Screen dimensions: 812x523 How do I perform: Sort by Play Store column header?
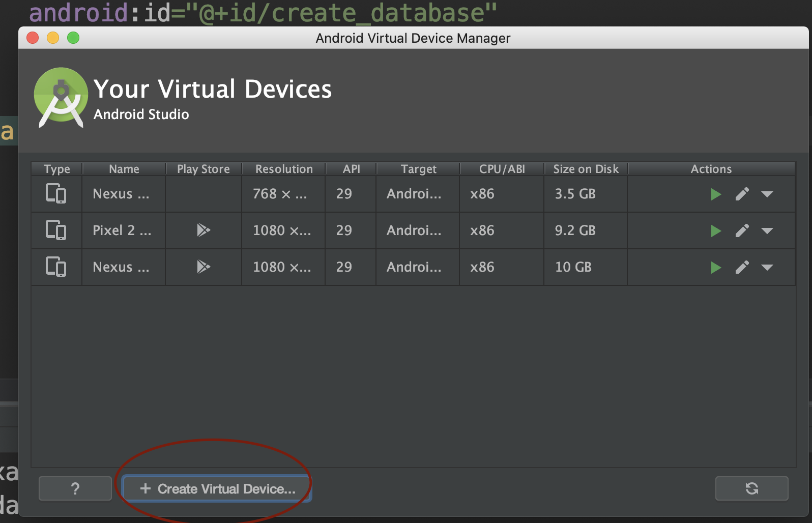(204, 169)
